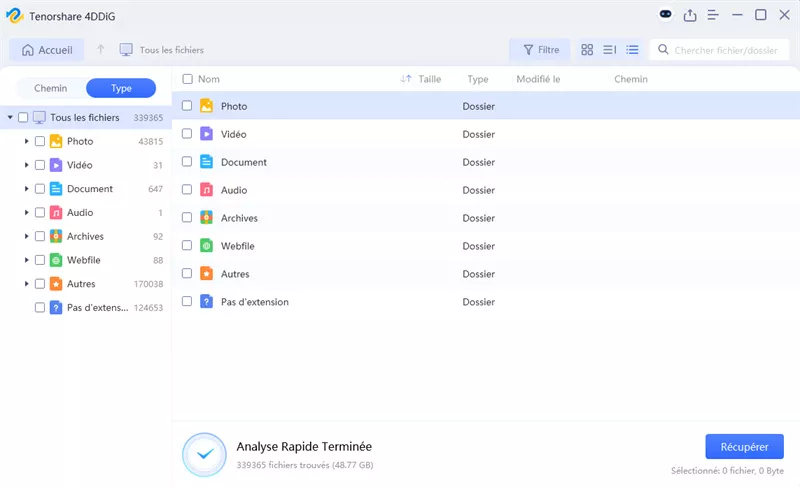Viewport: 800px width, 487px height.
Task: Expand the Vidéo tree node
Action: click(26, 165)
